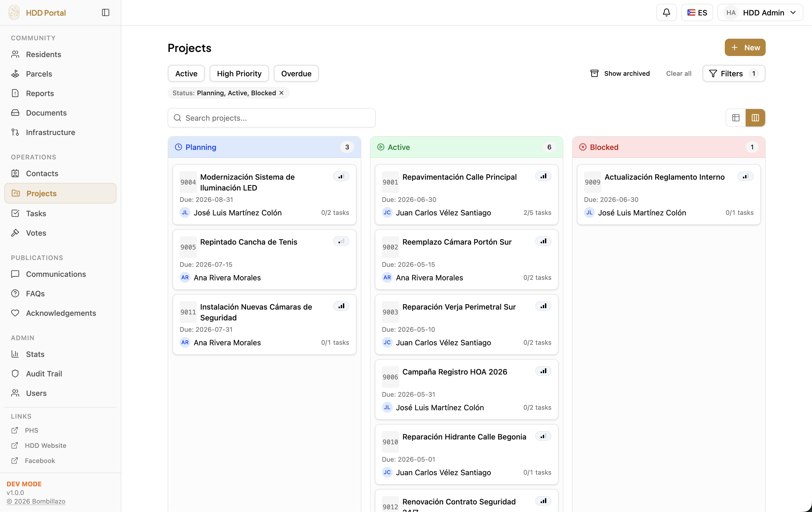
Task: Open priority indicator on project 9009
Action: [746, 176]
